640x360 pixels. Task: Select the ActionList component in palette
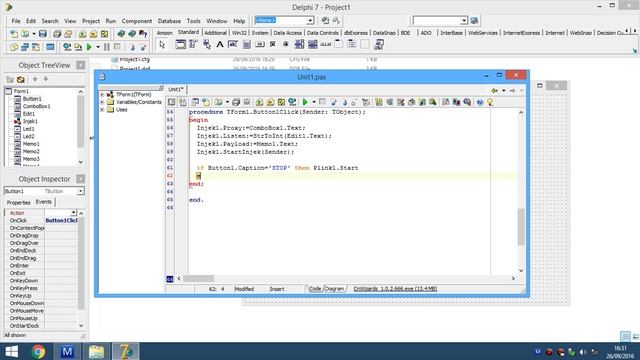(379, 45)
